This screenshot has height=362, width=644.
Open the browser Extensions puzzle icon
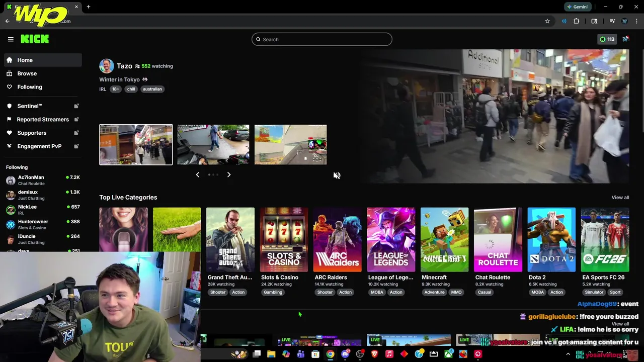click(577, 21)
